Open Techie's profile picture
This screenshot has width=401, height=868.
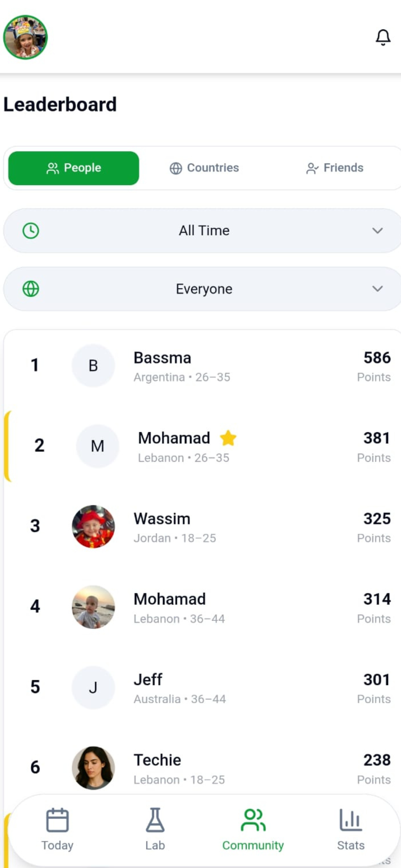coord(93,768)
